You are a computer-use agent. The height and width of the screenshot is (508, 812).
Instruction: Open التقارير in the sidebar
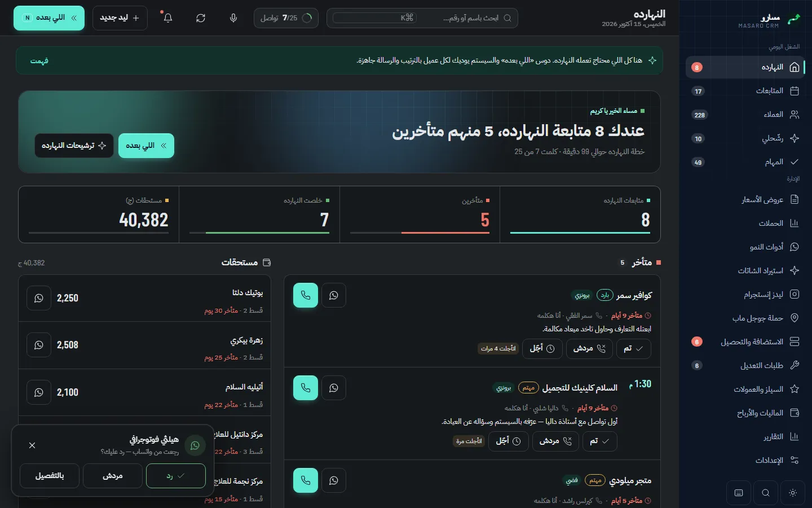pyautogui.click(x=745, y=436)
